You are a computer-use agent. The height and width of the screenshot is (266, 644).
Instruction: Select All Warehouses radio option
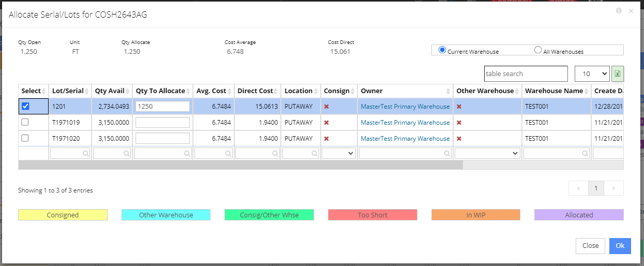pyautogui.click(x=538, y=50)
